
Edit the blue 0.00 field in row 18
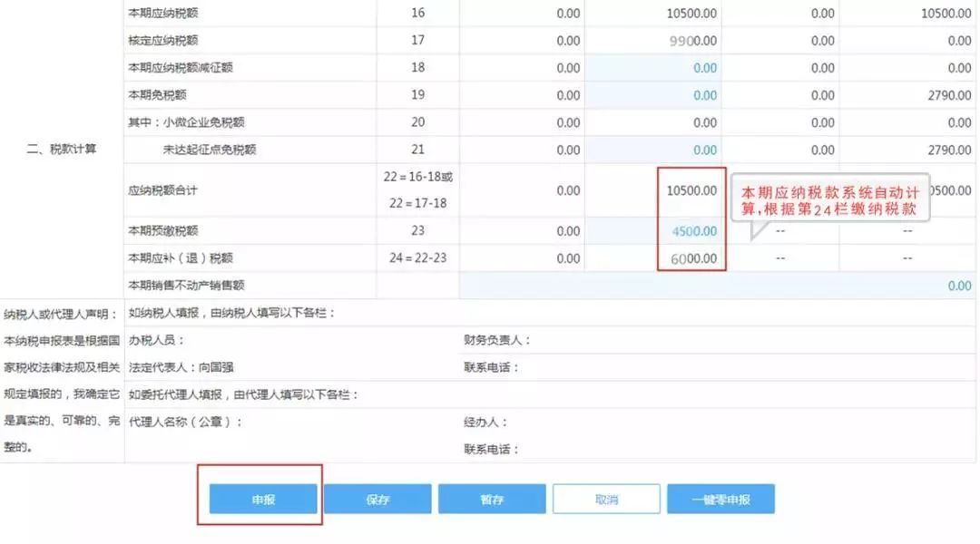(x=653, y=68)
